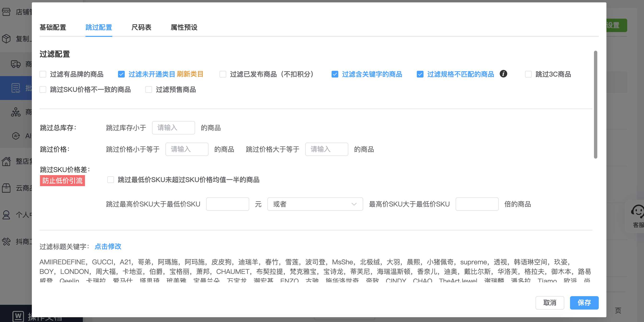644x322 pixels.
Task: Open the 店铺管理 sidebar icon
Action: (x=6, y=12)
